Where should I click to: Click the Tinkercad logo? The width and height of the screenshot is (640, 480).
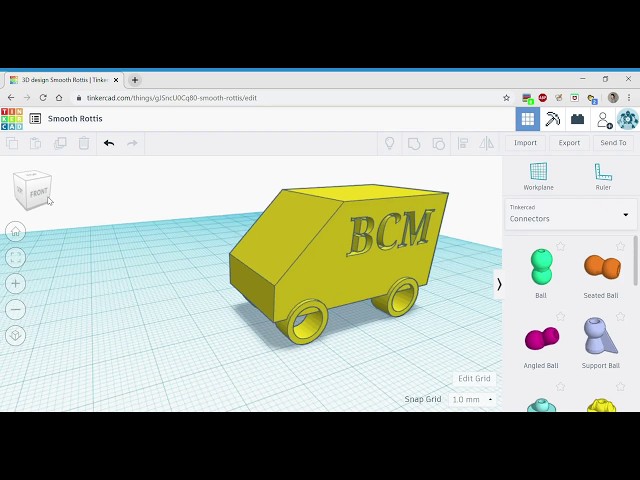pos(12,119)
